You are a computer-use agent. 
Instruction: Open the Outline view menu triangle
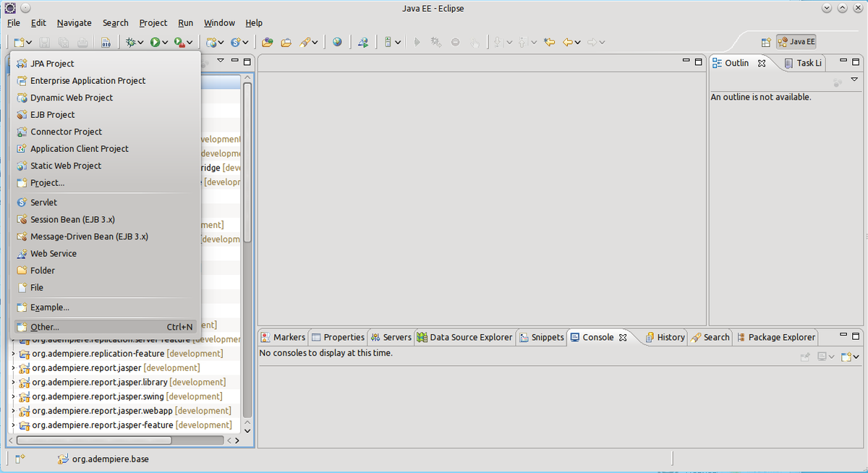click(x=854, y=80)
